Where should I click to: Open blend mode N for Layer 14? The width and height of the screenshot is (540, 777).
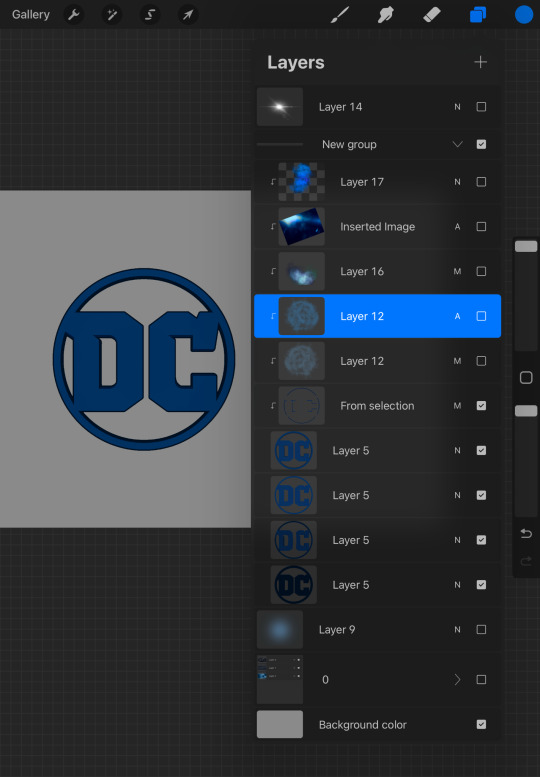pos(457,107)
